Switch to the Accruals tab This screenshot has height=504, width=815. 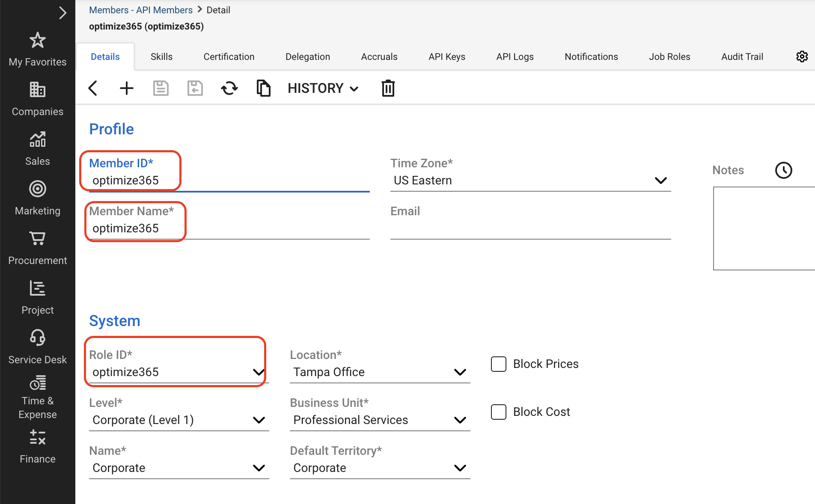tap(379, 56)
